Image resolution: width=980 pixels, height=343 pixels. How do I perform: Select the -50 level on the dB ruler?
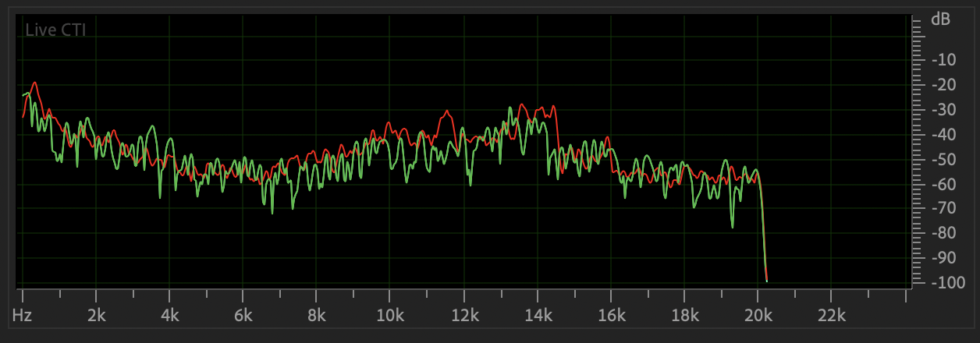click(x=943, y=160)
